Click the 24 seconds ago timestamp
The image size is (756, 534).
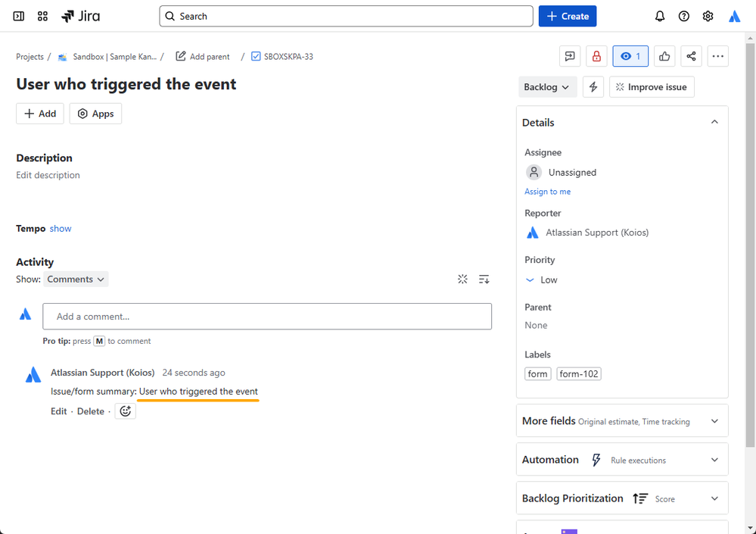pos(194,373)
